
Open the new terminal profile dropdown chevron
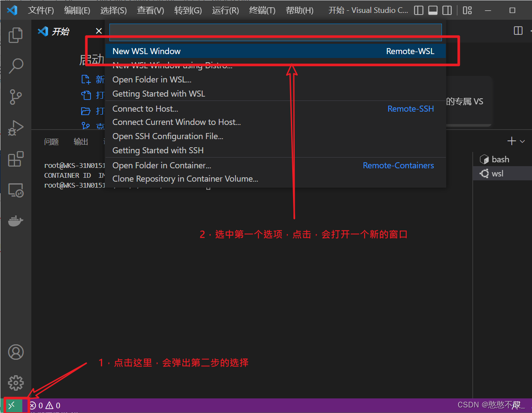pos(521,141)
